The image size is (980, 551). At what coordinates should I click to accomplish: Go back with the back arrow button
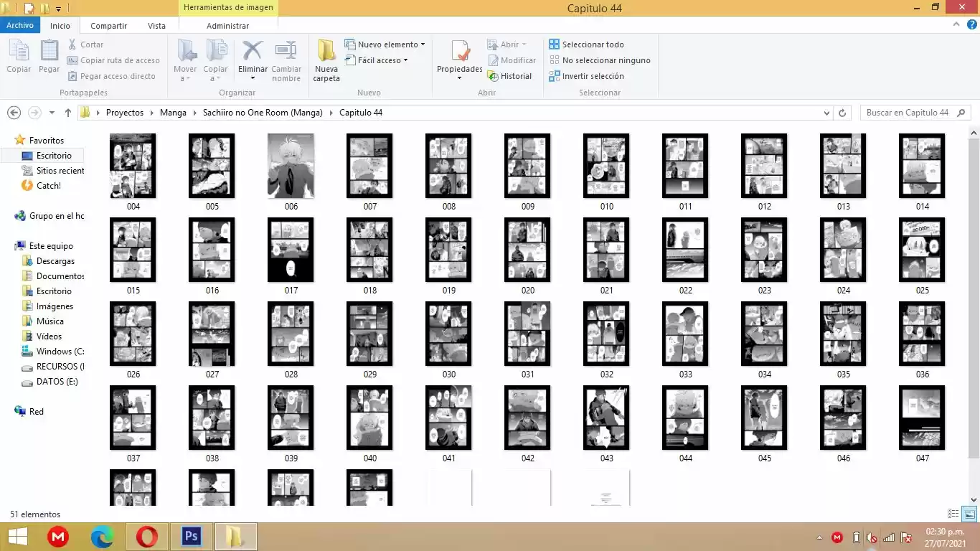point(14,113)
